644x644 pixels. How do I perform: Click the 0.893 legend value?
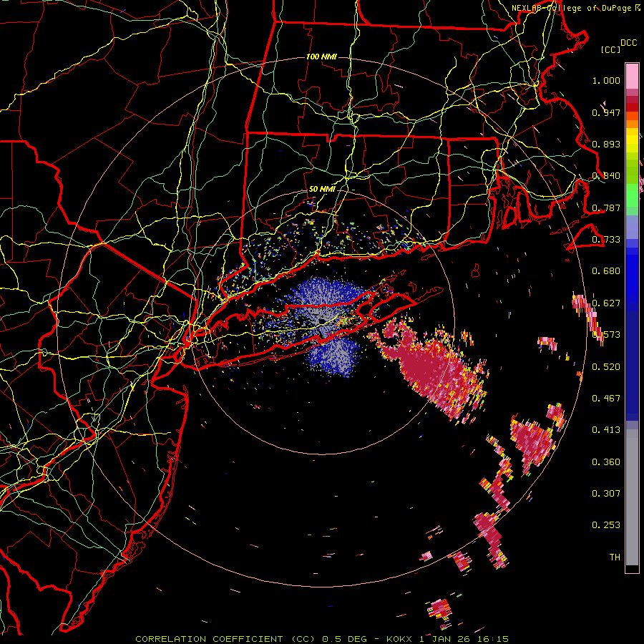coord(606,144)
